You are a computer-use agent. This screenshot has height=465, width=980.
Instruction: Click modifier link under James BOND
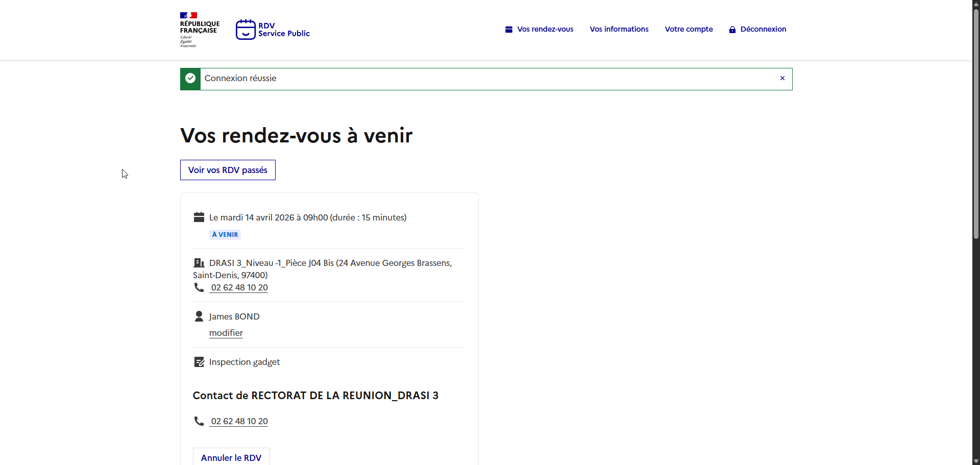tap(226, 333)
